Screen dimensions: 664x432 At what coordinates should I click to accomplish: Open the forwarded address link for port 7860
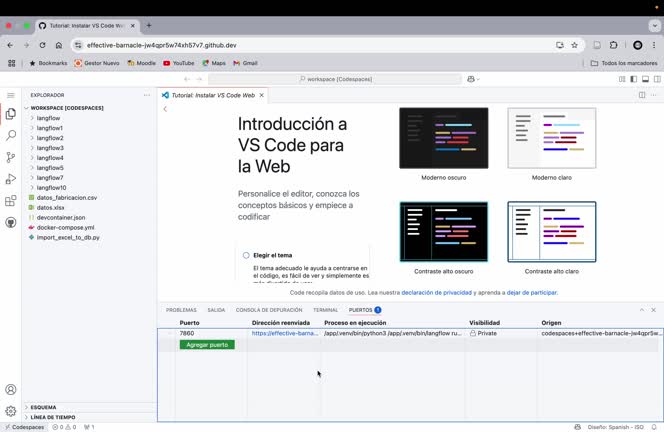click(285, 333)
